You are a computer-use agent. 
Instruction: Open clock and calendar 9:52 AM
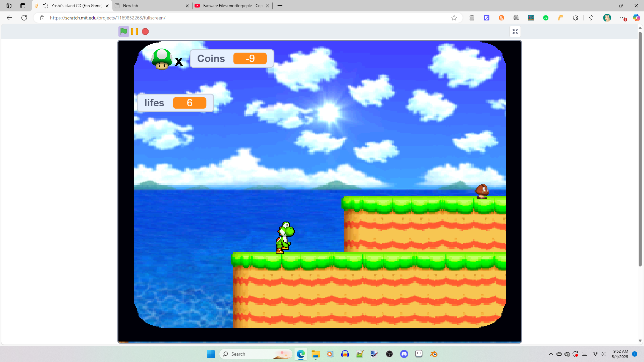pos(620,354)
